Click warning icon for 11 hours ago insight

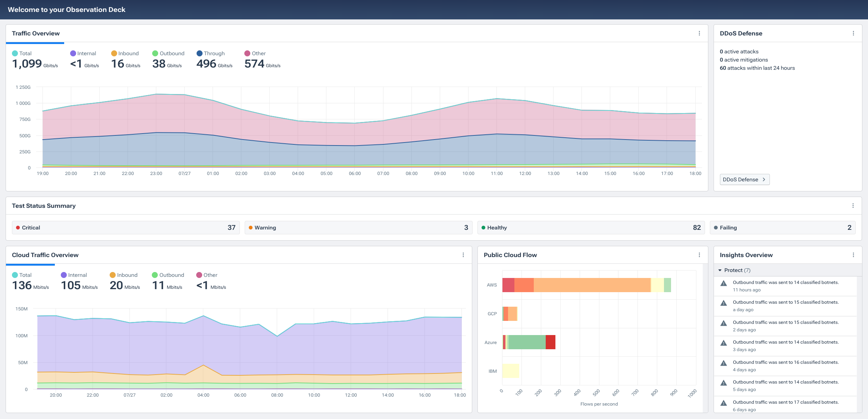point(724,283)
